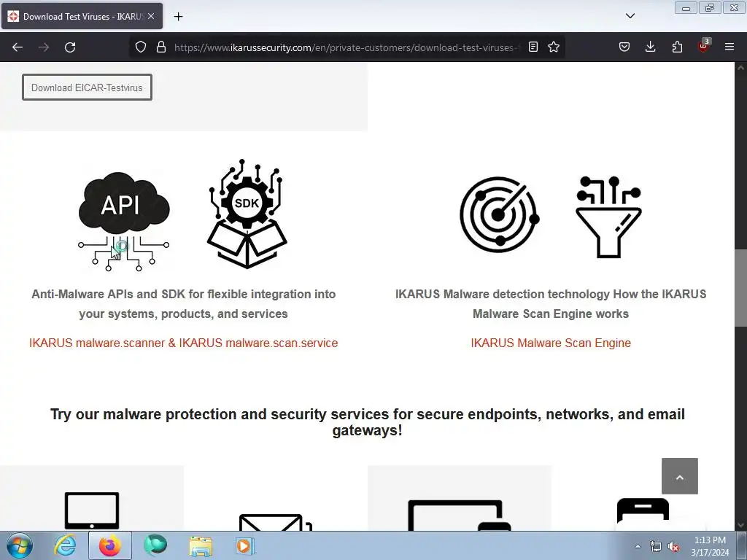
Task: Open IKARUS malware.scanner & scan.service link
Action: pos(183,343)
